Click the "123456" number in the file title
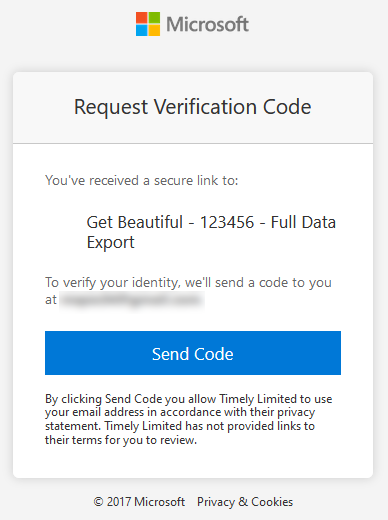 click(227, 222)
